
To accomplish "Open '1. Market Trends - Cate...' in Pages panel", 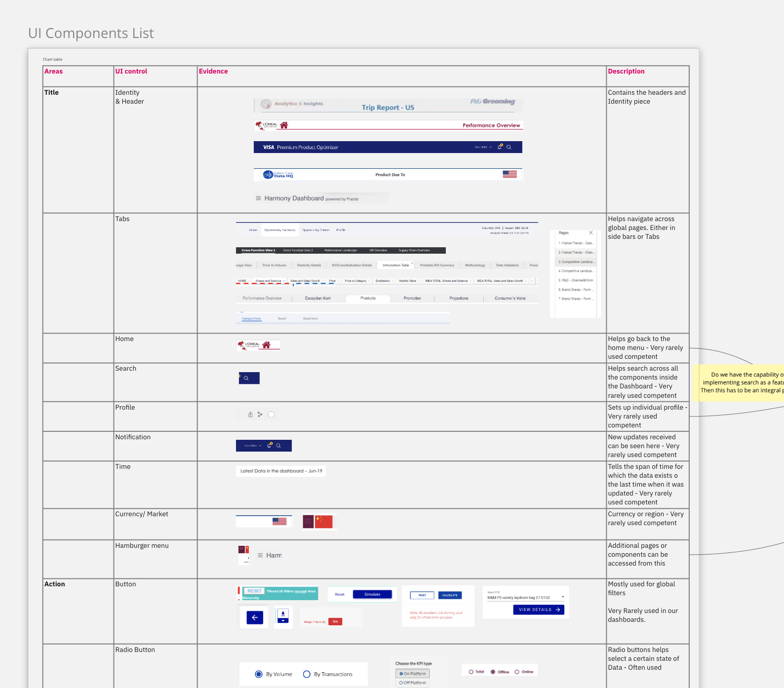I will pos(576,243).
